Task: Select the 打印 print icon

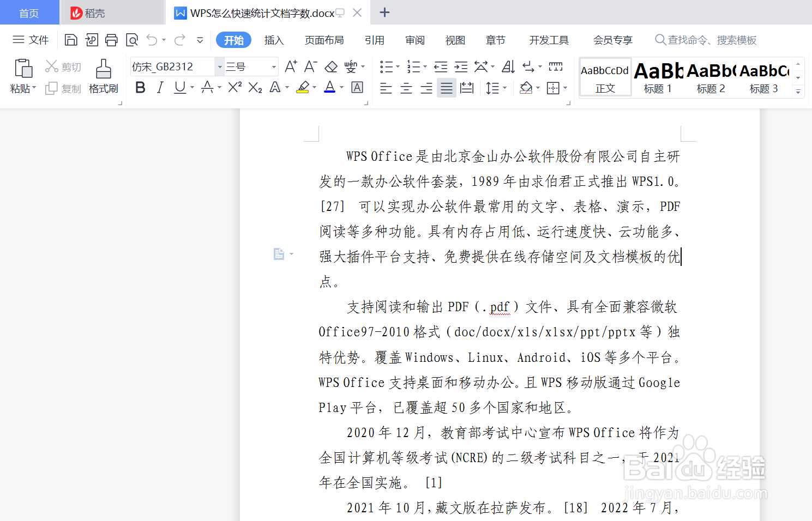Action: coord(112,39)
